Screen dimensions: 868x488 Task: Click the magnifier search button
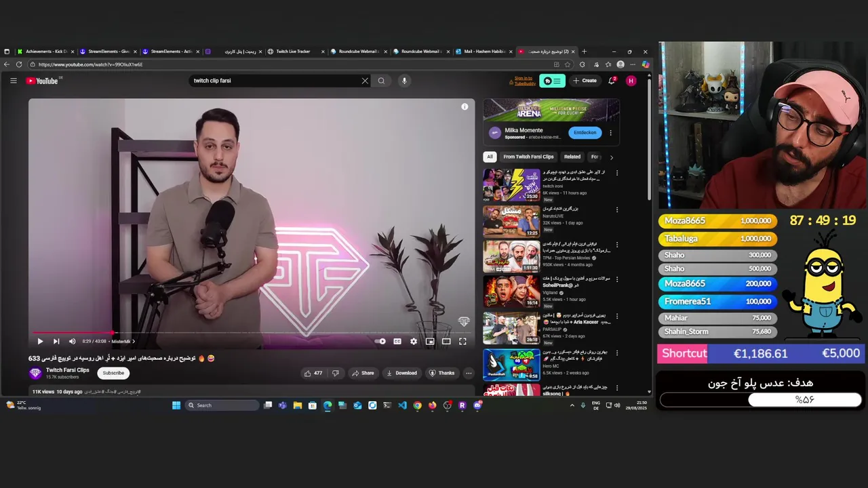click(x=381, y=81)
